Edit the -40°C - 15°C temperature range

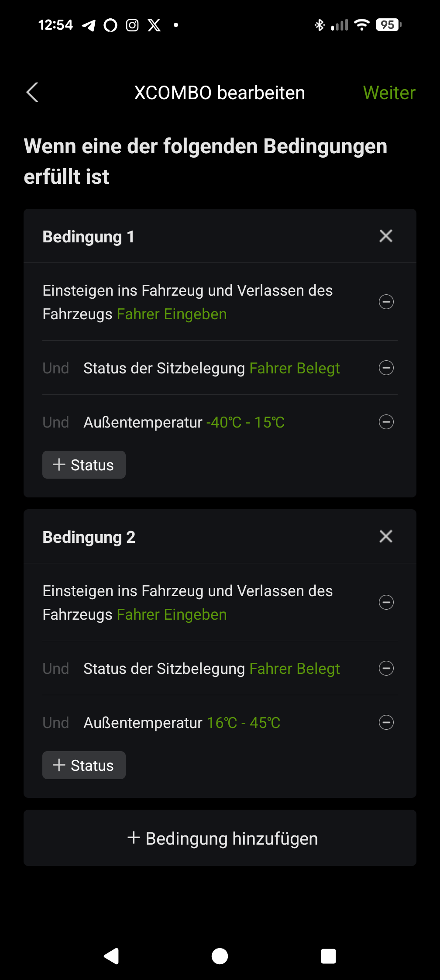click(245, 422)
